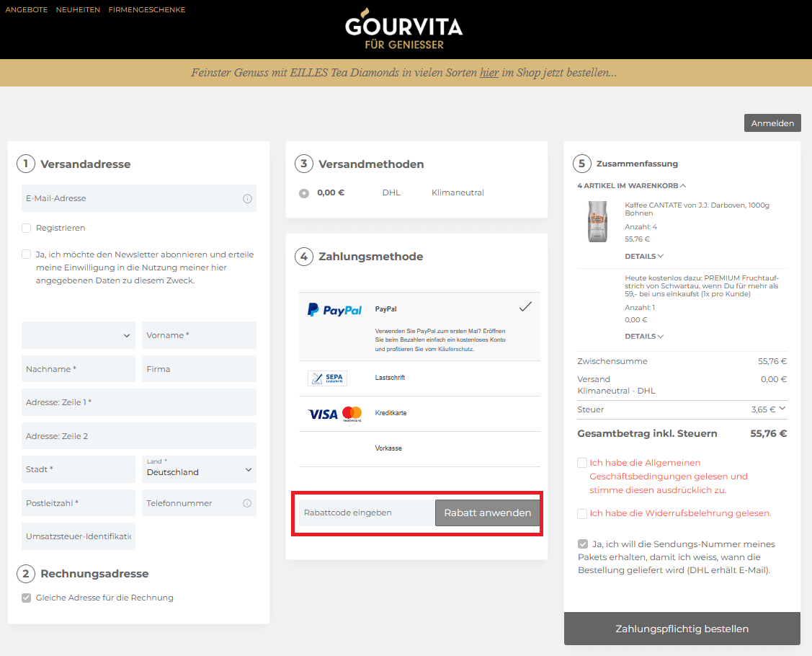This screenshot has width=812, height=656.
Task: Check the Widerrufsbelehrung gelesen checkbox
Action: 582,513
